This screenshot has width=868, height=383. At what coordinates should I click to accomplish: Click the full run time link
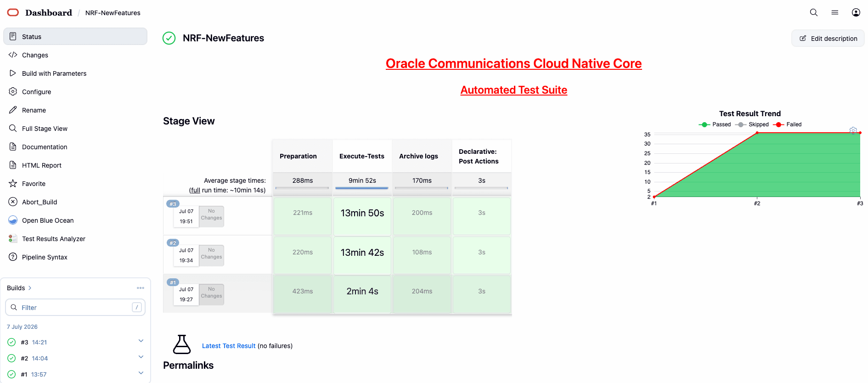click(196, 190)
